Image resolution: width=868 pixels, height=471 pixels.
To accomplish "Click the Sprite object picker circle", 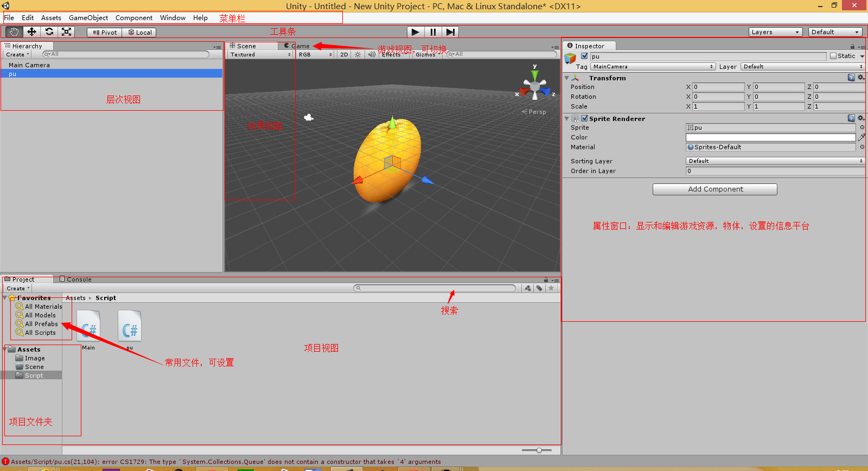I will (861, 128).
